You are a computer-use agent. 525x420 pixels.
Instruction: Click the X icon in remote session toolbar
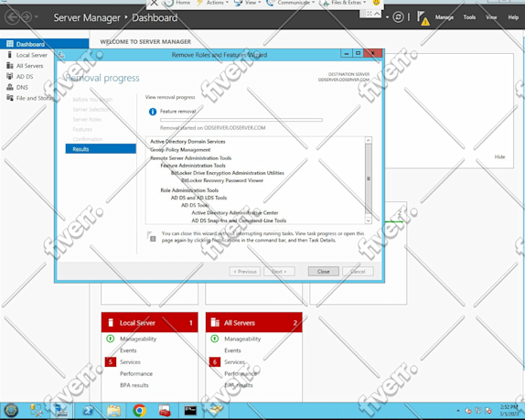154,3
